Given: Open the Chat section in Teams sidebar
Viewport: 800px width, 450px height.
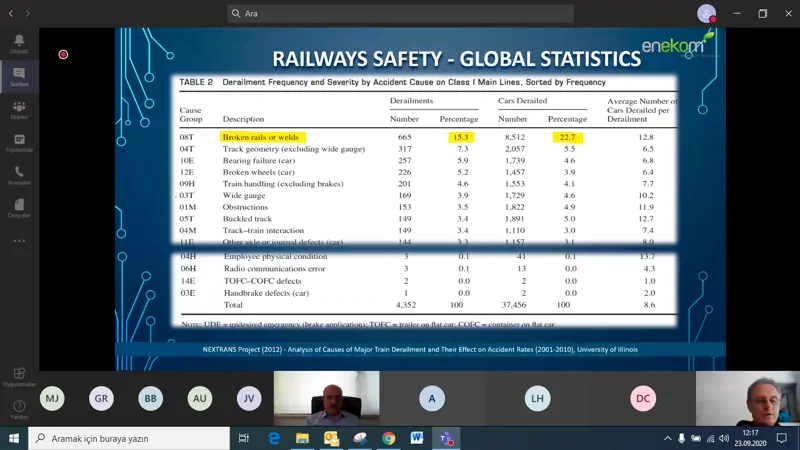Looking at the screenshot, I should coord(19,77).
